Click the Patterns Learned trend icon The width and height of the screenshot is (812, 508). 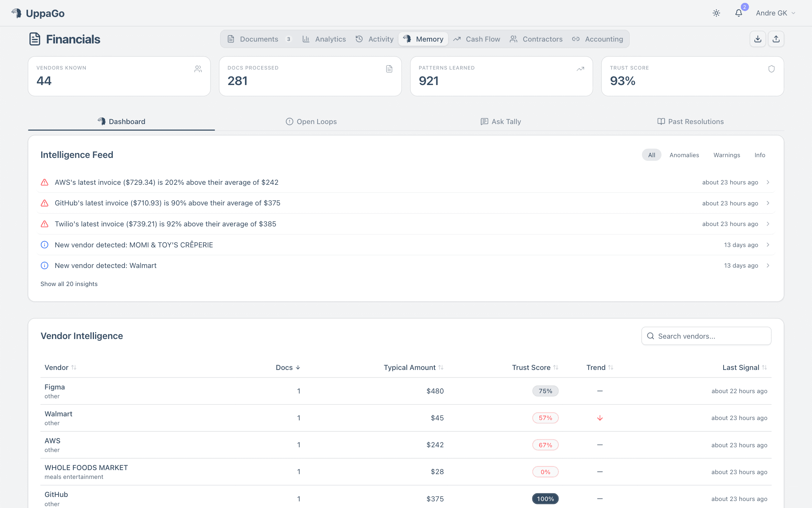[x=580, y=69]
